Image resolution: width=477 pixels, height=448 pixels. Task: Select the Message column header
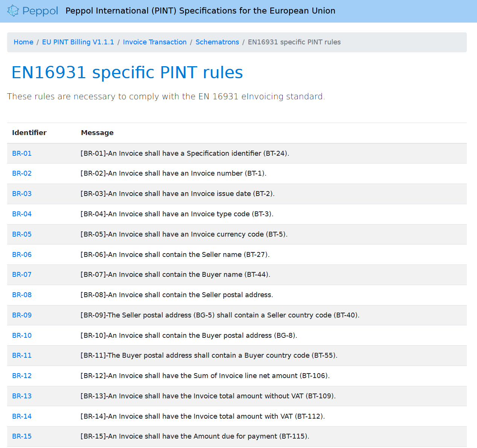pos(97,133)
